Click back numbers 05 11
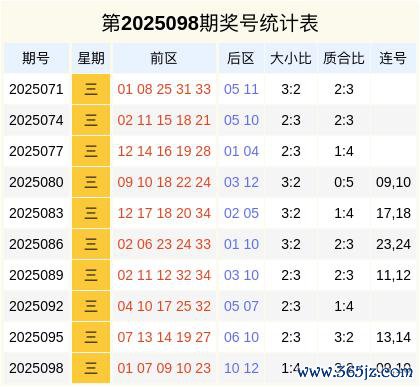 tap(241, 89)
